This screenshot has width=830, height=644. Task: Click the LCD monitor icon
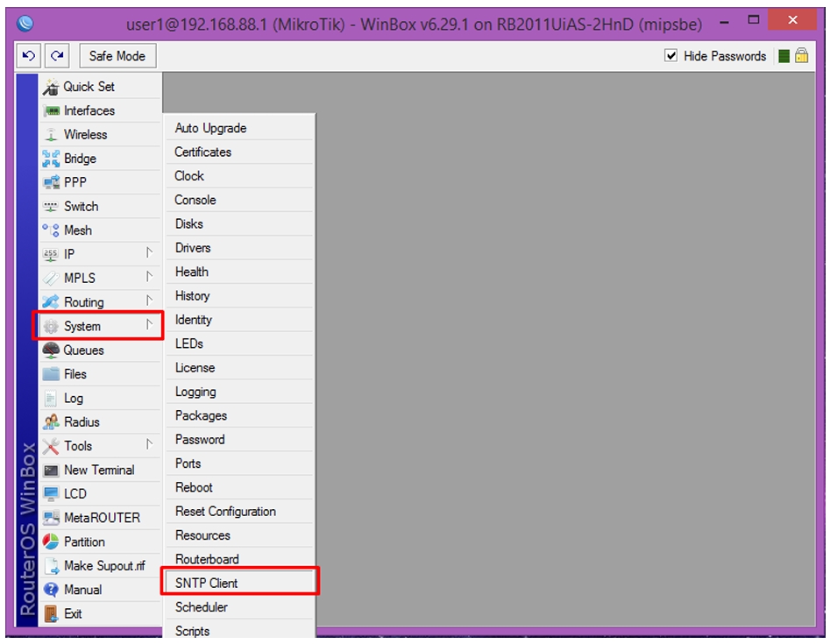pyautogui.click(x=51, y=494)
